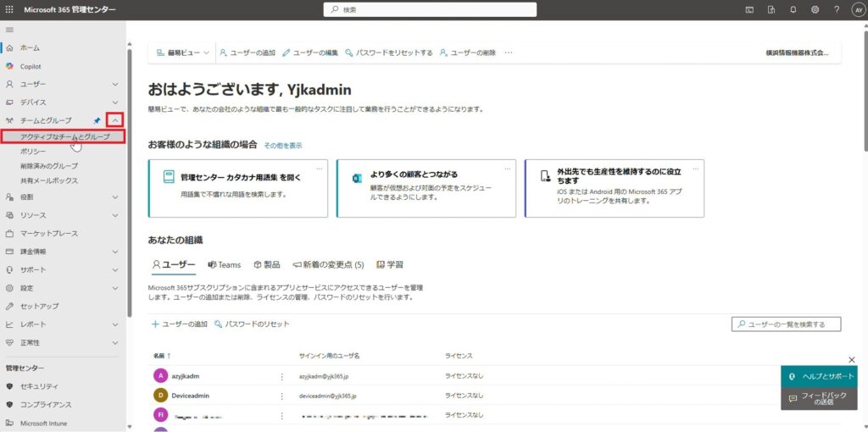Click the pin icon beside チームとグループ
The width and height of the screenshot is (868, 432).
97,120
